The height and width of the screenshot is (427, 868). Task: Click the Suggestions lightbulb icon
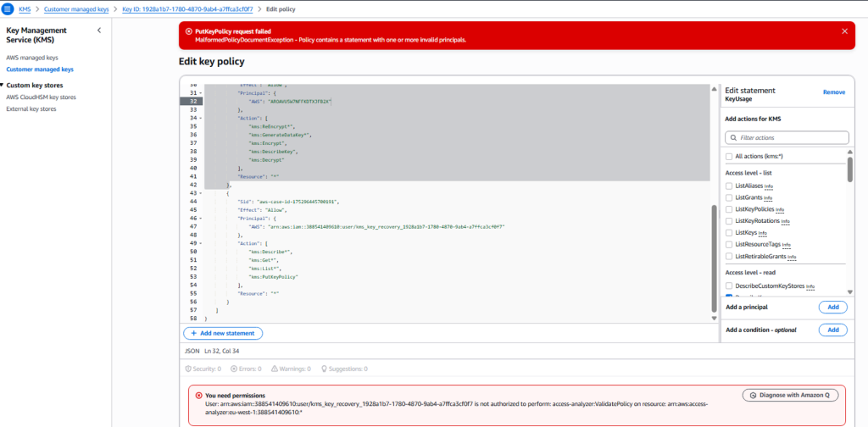point(324,369)
